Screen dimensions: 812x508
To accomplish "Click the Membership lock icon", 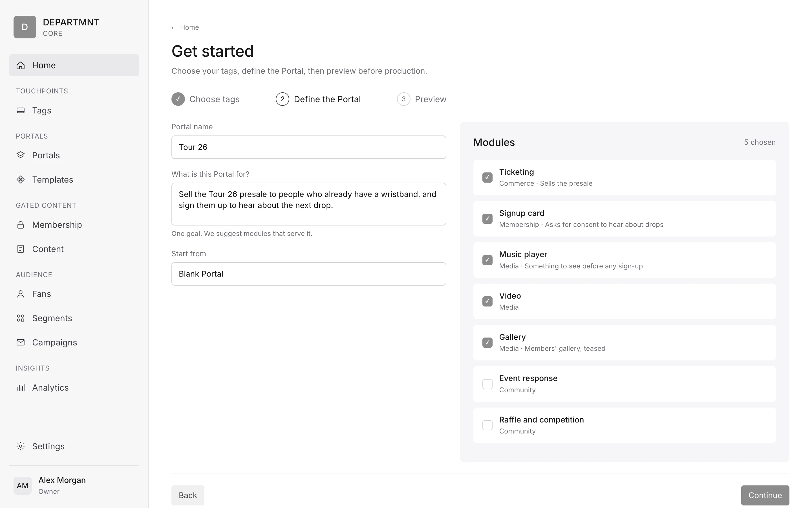I will coord(21,225).
